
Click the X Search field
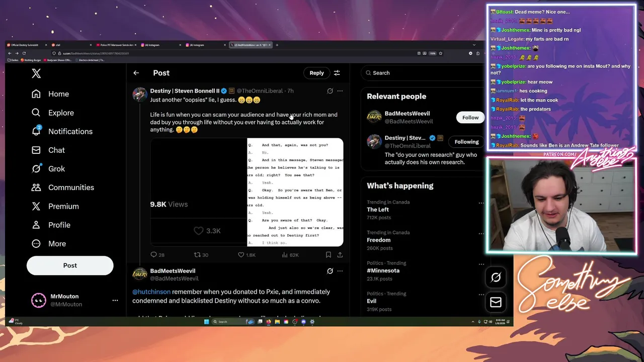pos(423,73)
